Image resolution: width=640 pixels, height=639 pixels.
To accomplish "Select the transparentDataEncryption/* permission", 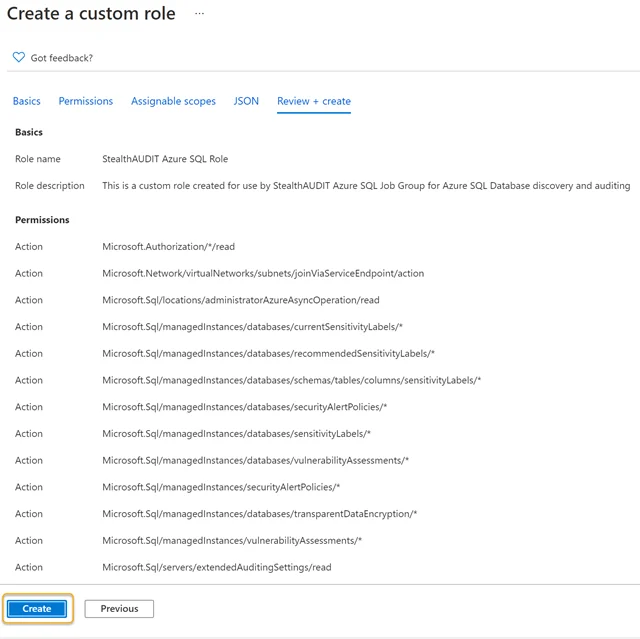I will pyautogui.click(x=260, y=514).
